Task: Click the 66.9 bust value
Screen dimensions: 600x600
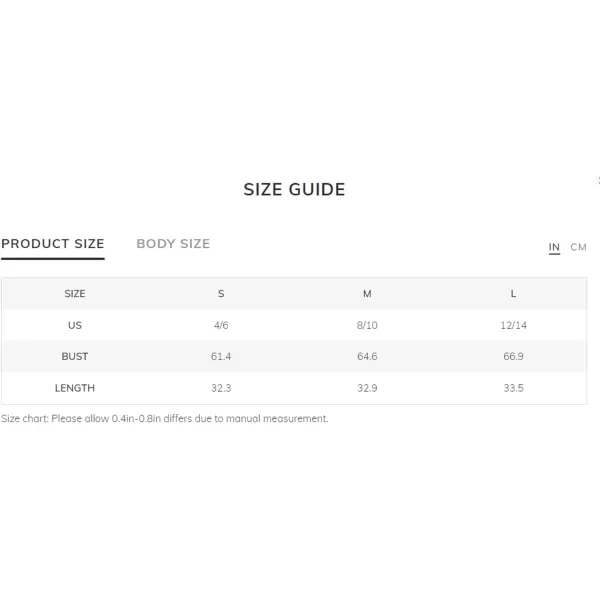Action: click(x=513, y=357)
